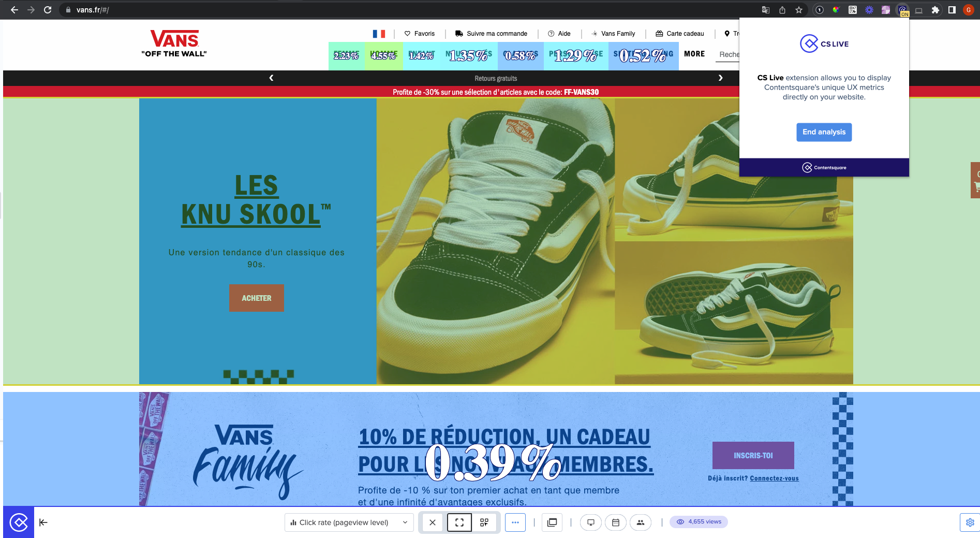Image resolution: width=980 pixels, height=538 pixels.
Task: Toggle the zone snapshot grid view
Action: (x=484, y=522)
